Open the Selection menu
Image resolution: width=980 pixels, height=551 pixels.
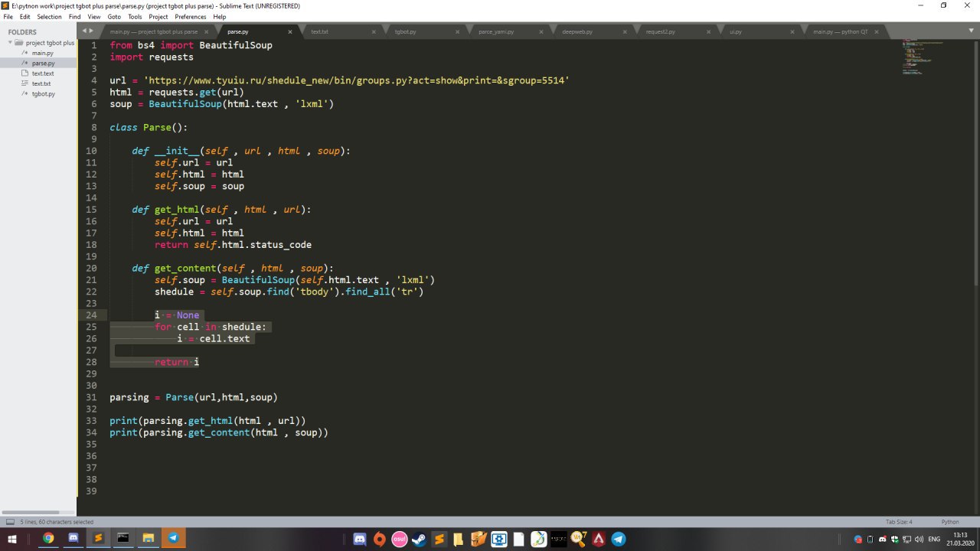(x=49, y=16)
